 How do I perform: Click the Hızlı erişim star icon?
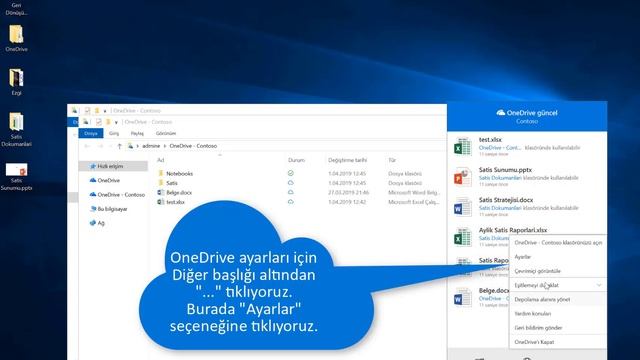tap(93, 166)
